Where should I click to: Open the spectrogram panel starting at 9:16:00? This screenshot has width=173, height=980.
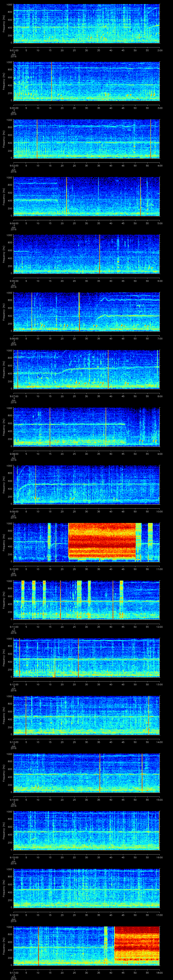point(87,888)
